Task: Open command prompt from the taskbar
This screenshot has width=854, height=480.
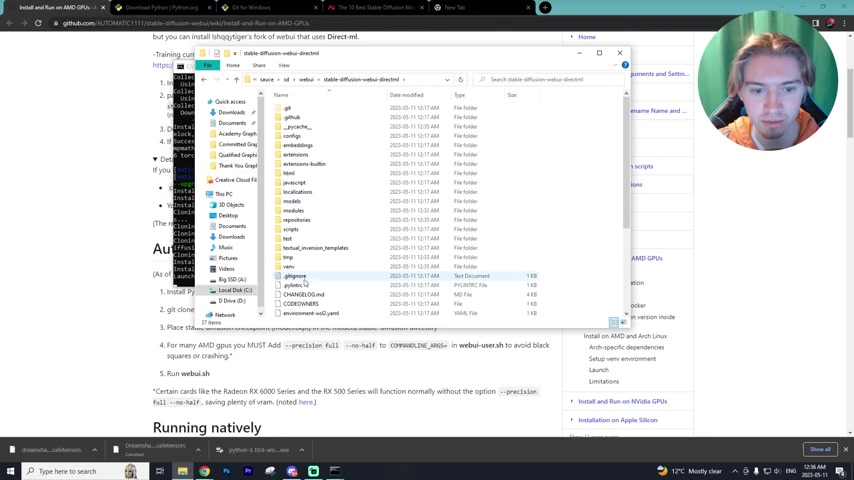Action: click(335, 471)
